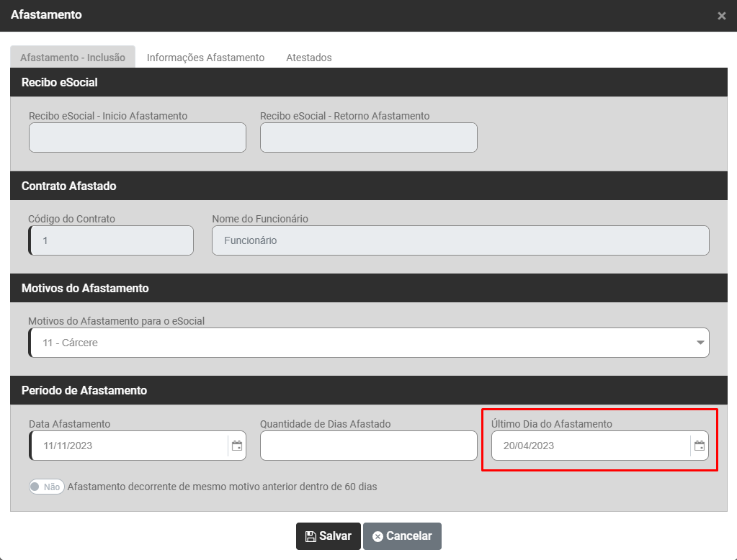The width and height of the screenshot is (737, 560).
Task: Click the Contrato Afastado section header
Action: coord(369,186)
